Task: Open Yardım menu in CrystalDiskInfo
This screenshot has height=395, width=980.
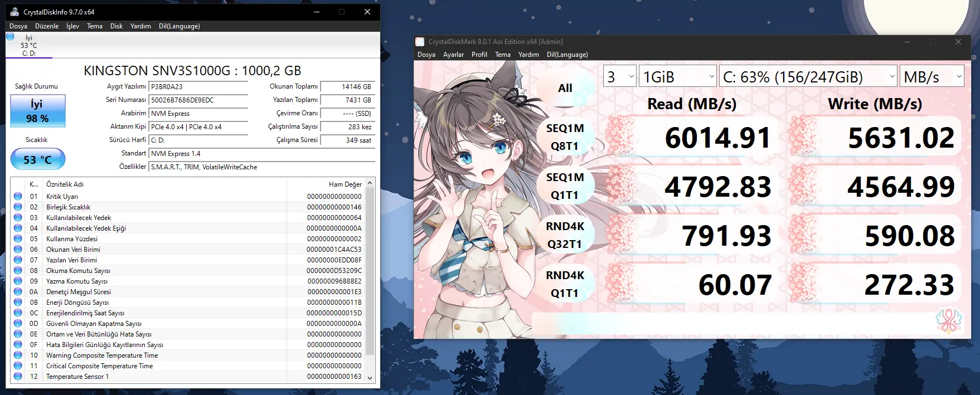Action: [x=140, y=26]
